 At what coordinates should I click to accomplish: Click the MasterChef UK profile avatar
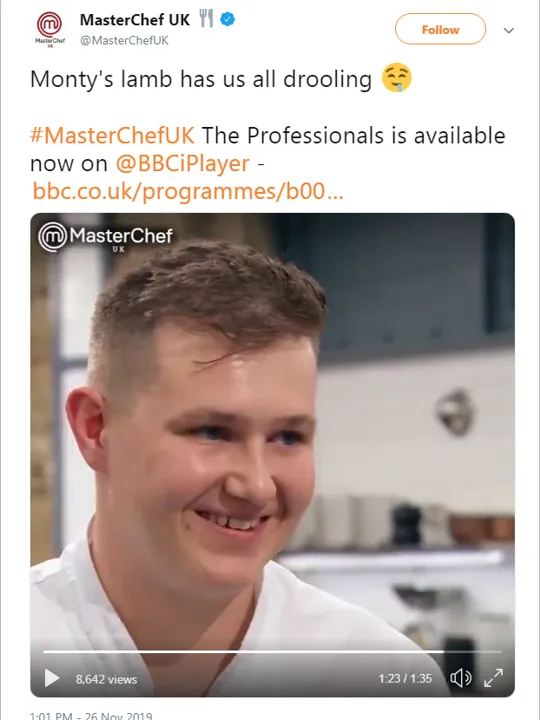click(x=50, y=28)
